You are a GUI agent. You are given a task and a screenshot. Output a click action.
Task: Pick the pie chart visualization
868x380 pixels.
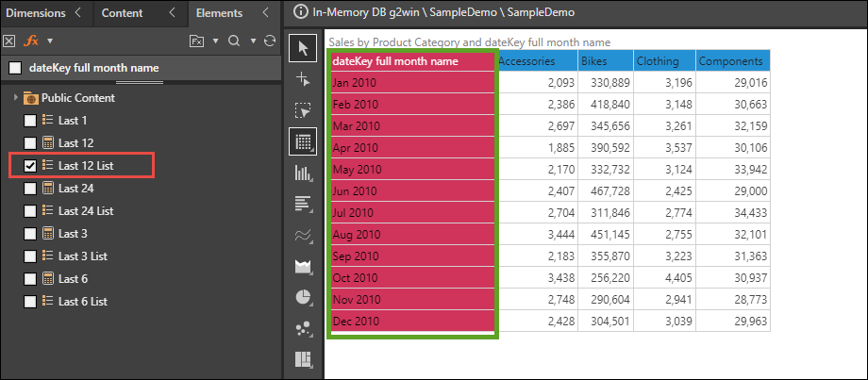point(303,297)
